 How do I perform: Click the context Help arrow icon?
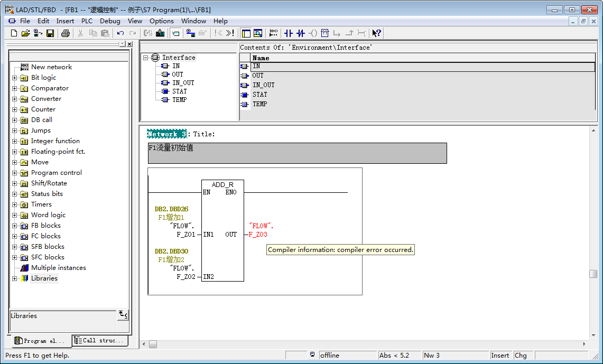[x=376, y=33]
